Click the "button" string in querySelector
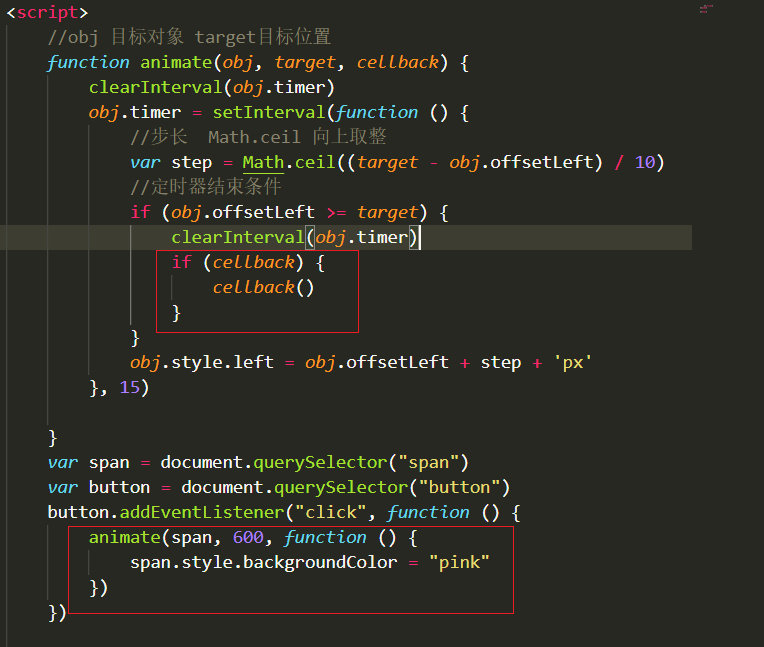Image resolution: width=764 pixels, height=647 pixels. (x=459, y=487)
